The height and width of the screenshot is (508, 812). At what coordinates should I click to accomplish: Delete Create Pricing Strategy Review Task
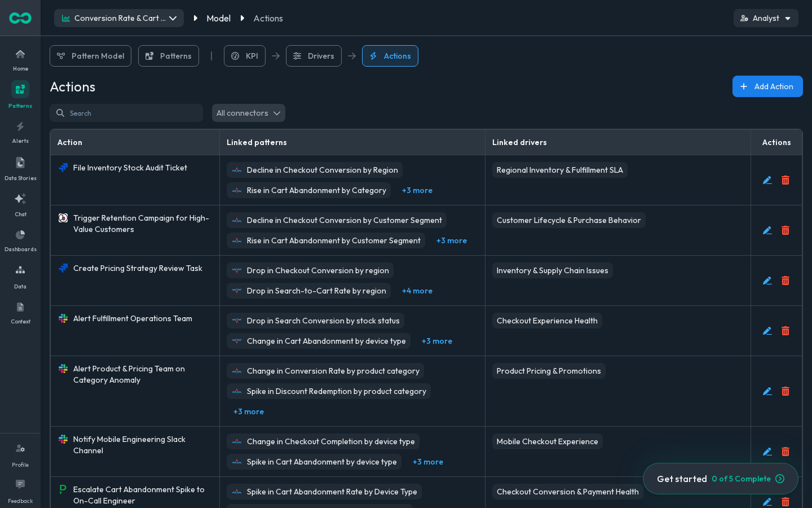click(x=785, y=281)
